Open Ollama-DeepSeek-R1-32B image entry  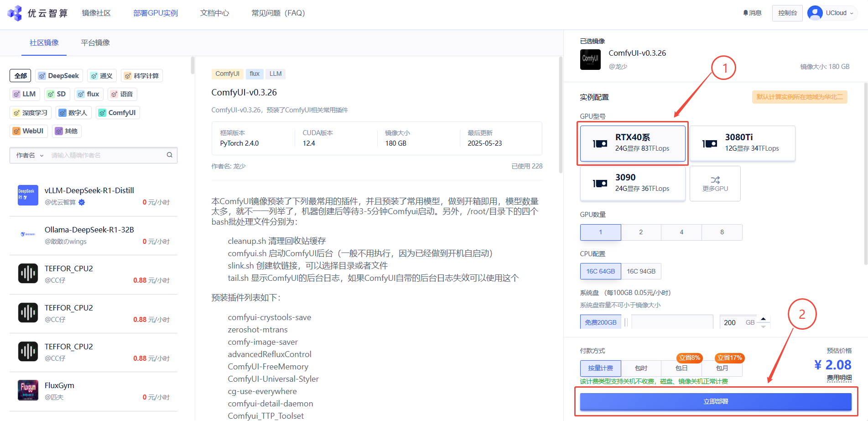click(94, 235)
